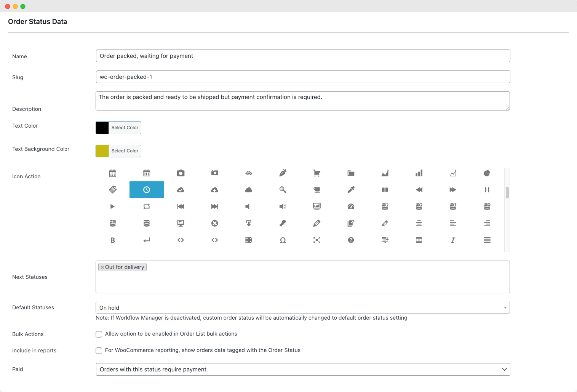The image size is (577, 392).
Task: Click the yellow background color swatch
Action: 102,151
